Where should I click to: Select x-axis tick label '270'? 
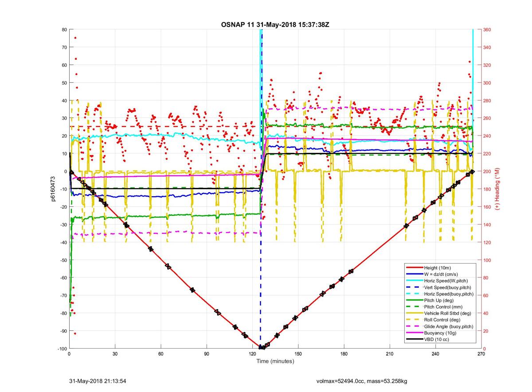(481, 353)
